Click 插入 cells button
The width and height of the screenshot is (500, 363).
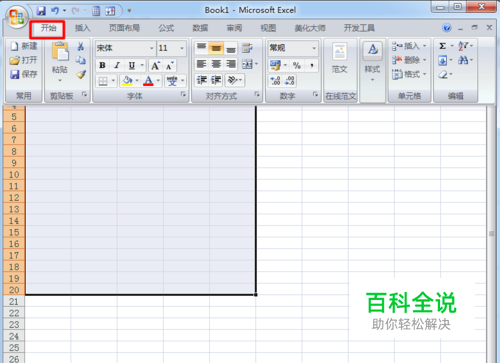pos(409,46)
